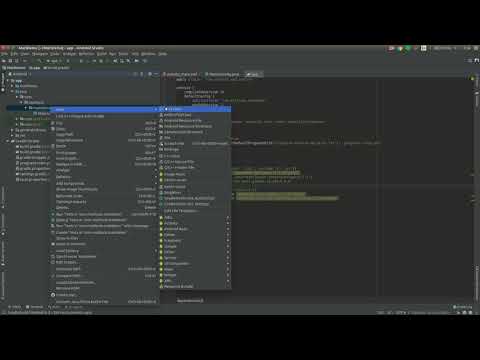
Task: Create an Android Resource File
Action: [x=195, y=120]
